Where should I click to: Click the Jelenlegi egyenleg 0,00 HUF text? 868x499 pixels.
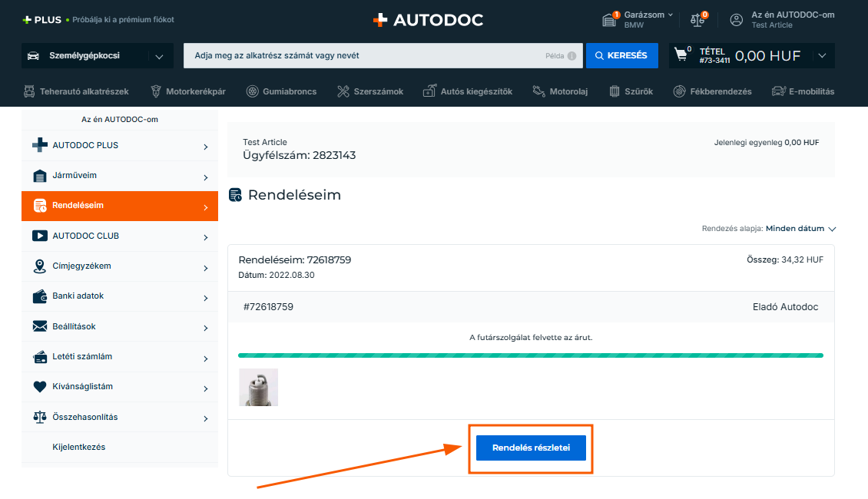[x=767, y=143]
